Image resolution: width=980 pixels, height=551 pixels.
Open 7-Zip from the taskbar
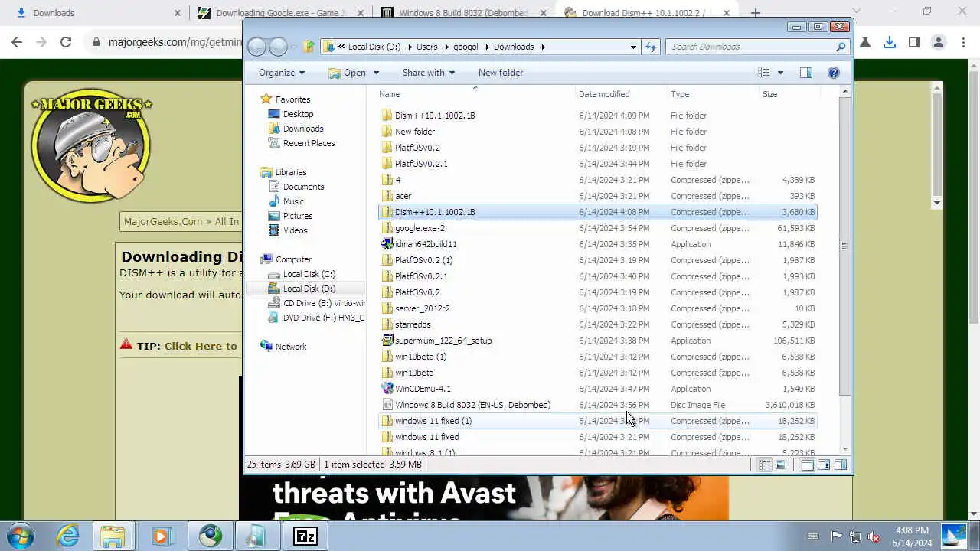[x=305, y=536]
